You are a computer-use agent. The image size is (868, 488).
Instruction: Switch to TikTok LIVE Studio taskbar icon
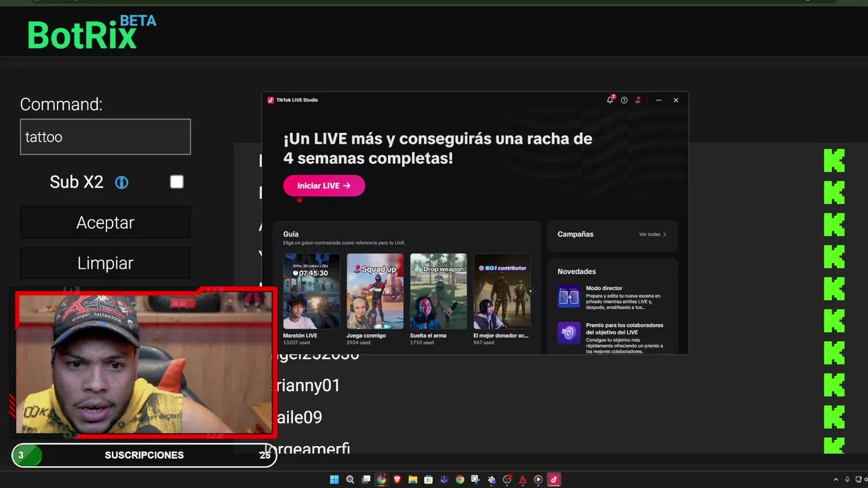[554, 479]
